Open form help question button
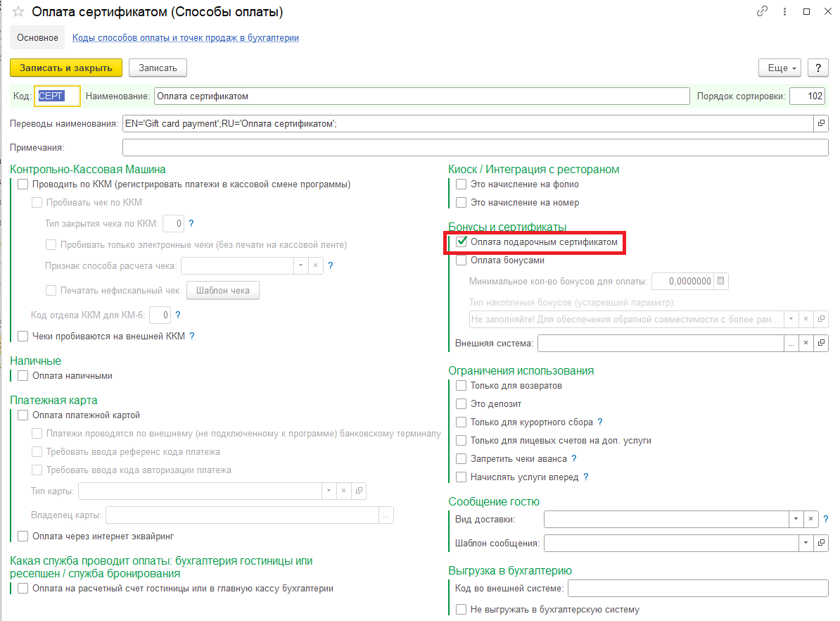The image size is (840, 621). click(x=818, y=68)
